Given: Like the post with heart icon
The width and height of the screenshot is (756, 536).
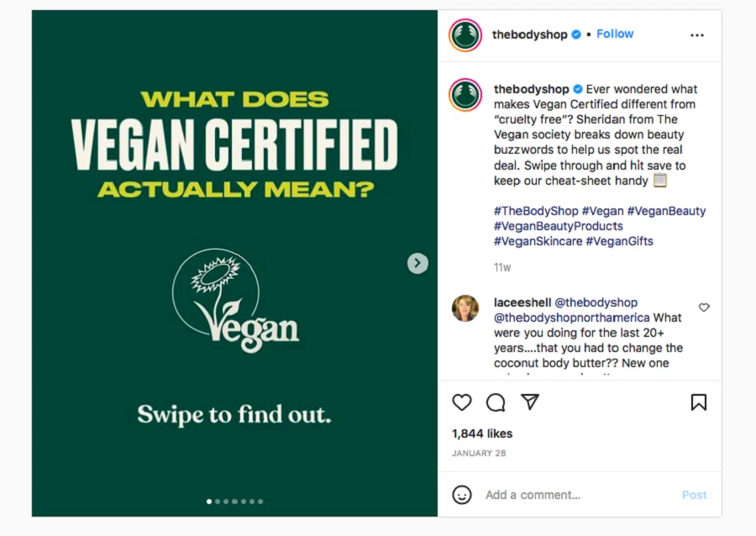Looking at the screenshot, I should point(462,402).
